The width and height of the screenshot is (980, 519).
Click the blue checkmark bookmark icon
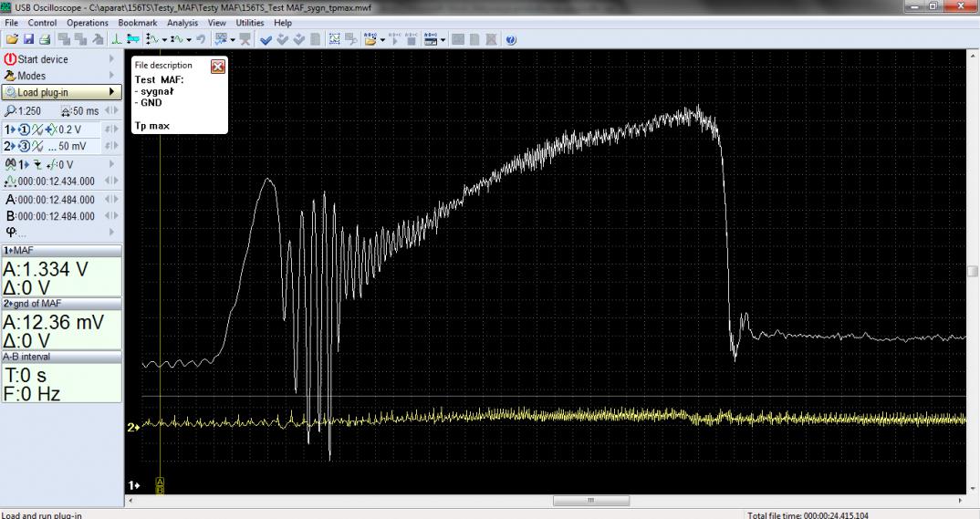[x=266, y=40]
